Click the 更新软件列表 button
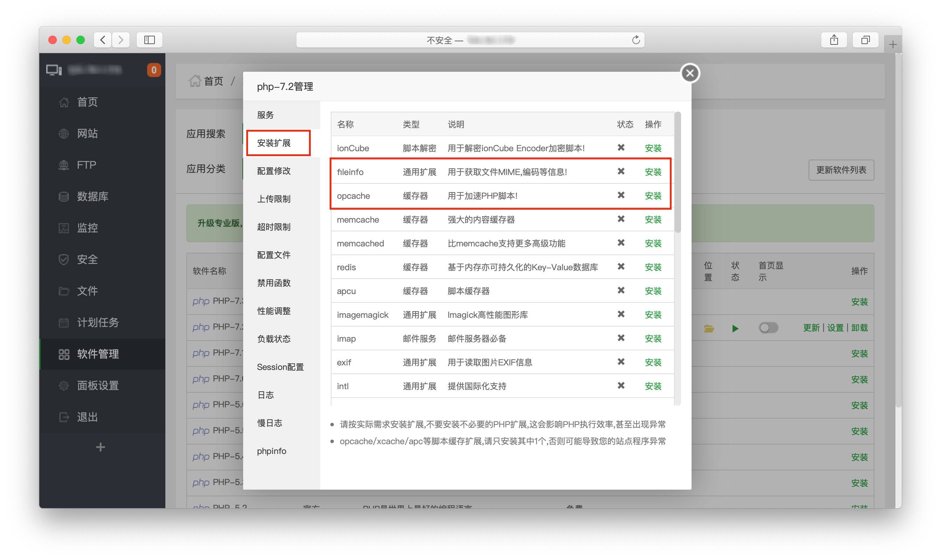941x560 pixels. pyautogui.click(x=841, y=170)
